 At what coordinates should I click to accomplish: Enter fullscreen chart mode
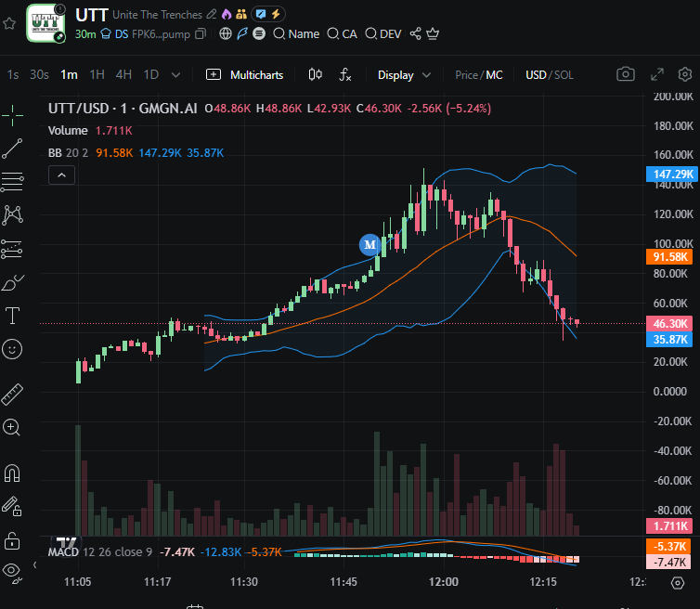coord(657,74)
